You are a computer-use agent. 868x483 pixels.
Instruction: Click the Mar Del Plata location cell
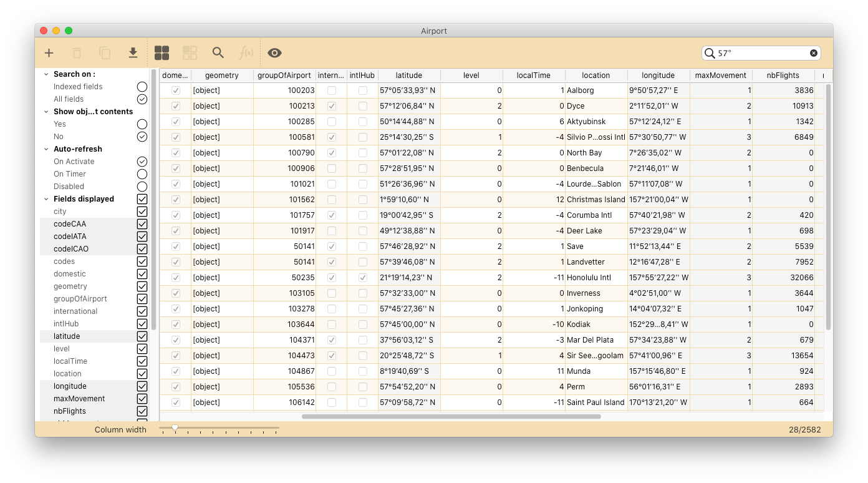click(596, 340)
